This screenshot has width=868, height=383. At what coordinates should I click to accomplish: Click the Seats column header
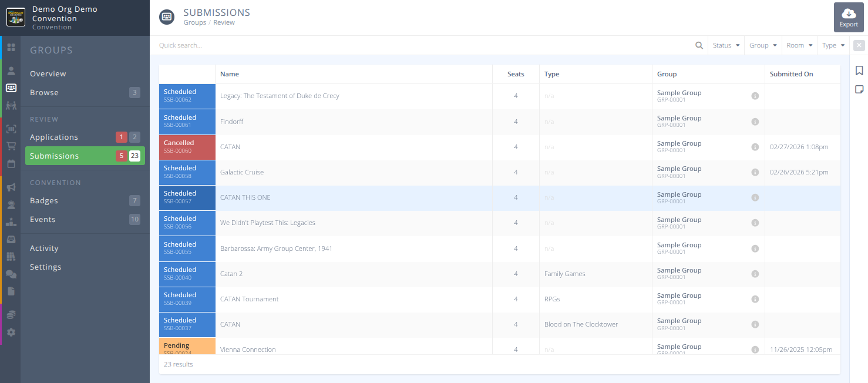tap(516, 74)
